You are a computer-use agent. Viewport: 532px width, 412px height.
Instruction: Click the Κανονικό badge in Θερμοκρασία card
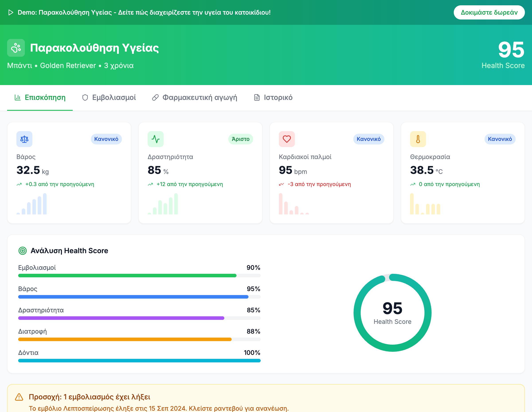tap(500, 139)
